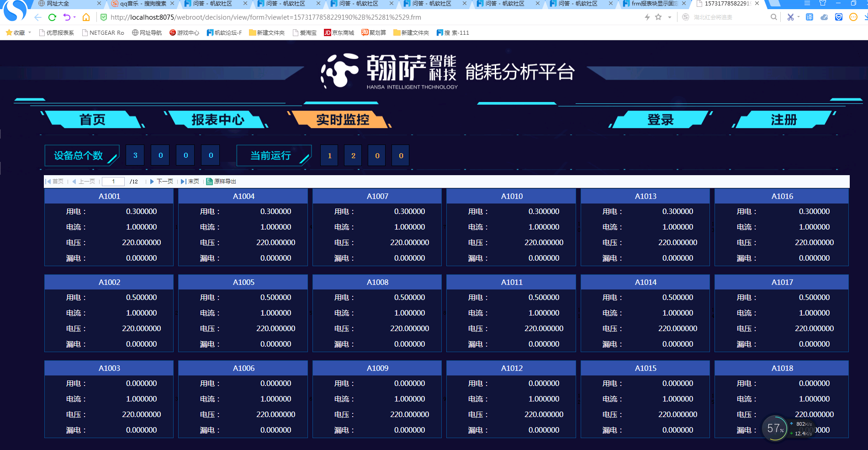Select the A1012 device card header
Screen dimensions: 868x450
tap(512, 368)
